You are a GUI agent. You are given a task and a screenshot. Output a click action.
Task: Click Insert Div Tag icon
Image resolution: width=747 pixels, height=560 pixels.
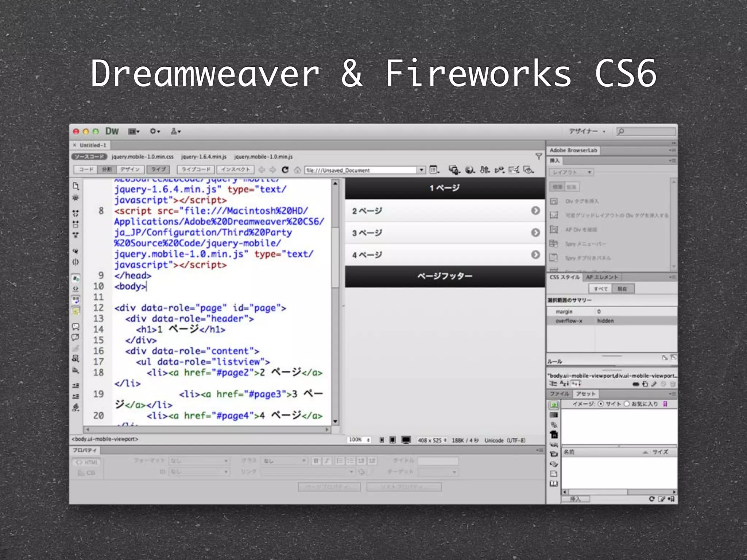point(554,201)
